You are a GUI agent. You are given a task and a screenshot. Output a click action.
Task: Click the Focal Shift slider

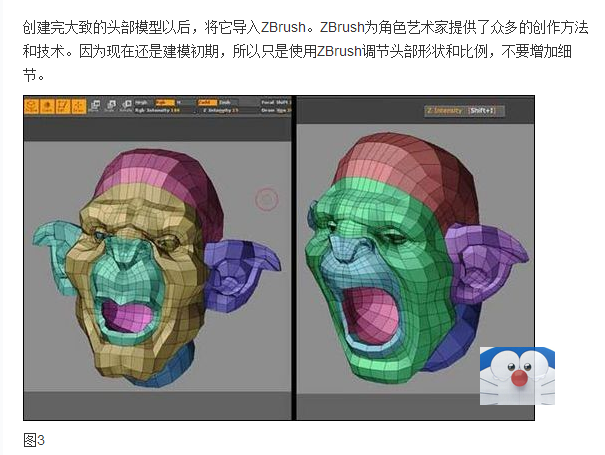click(x=275, y=103)
